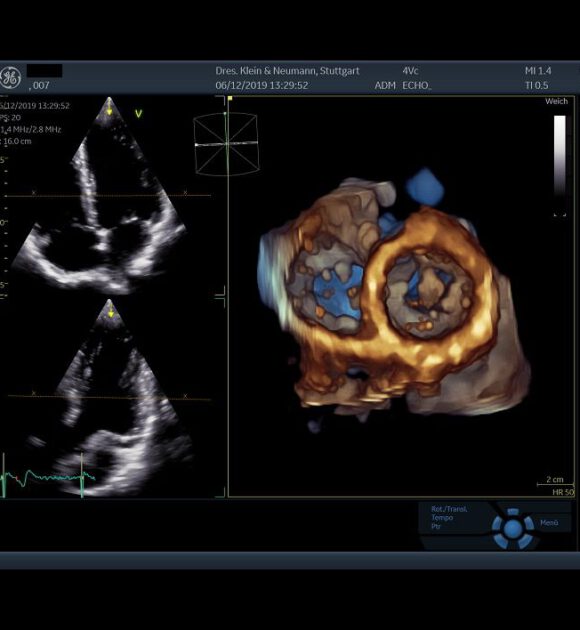Viewport: 580px width, 630px height.
Task: Click the trackball center button
Action: (x=513, y=529)
